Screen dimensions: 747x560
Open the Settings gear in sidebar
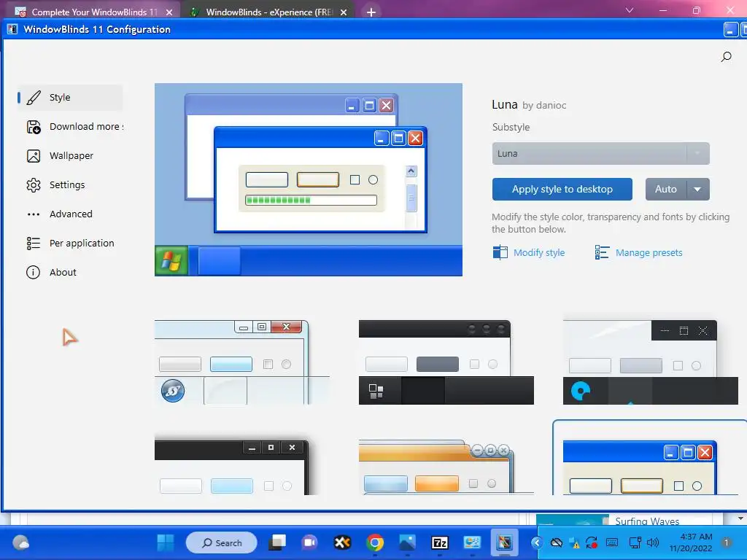coord(34,184)
